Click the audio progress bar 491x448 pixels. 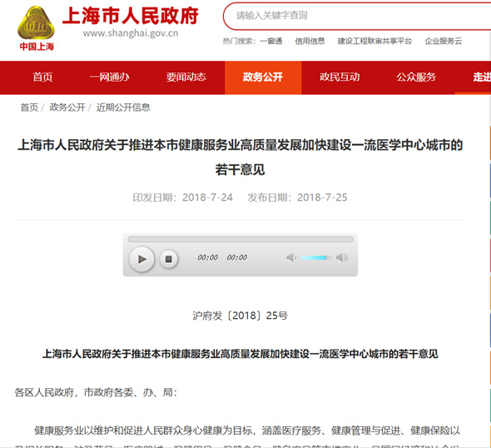[241, 239]
